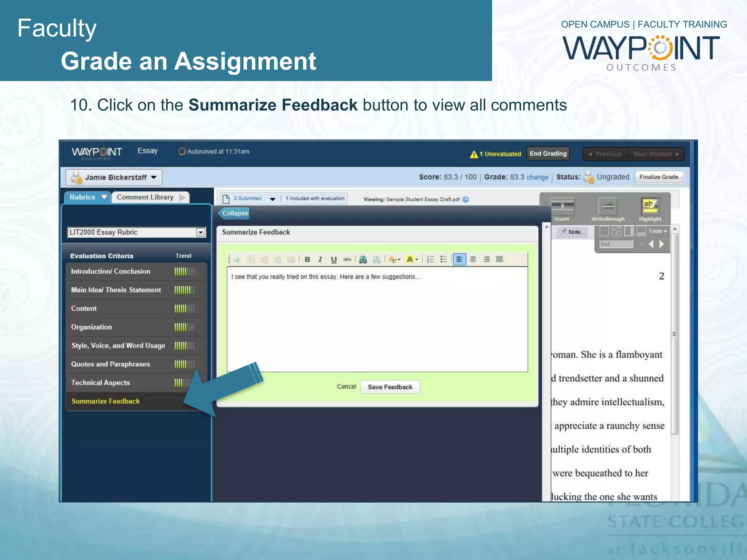Click the Cut scissors icon in editor
The image size is (747, 560).
point(237,259)
